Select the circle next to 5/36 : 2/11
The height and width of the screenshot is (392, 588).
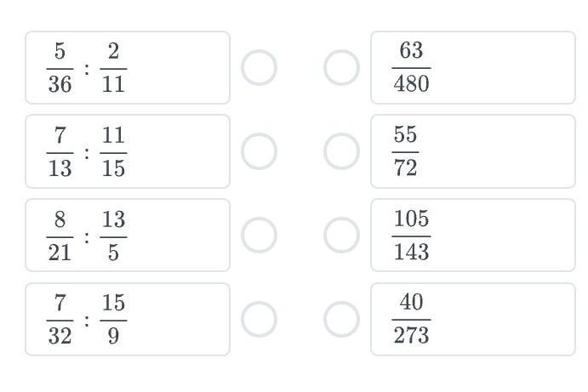(259, 68)
